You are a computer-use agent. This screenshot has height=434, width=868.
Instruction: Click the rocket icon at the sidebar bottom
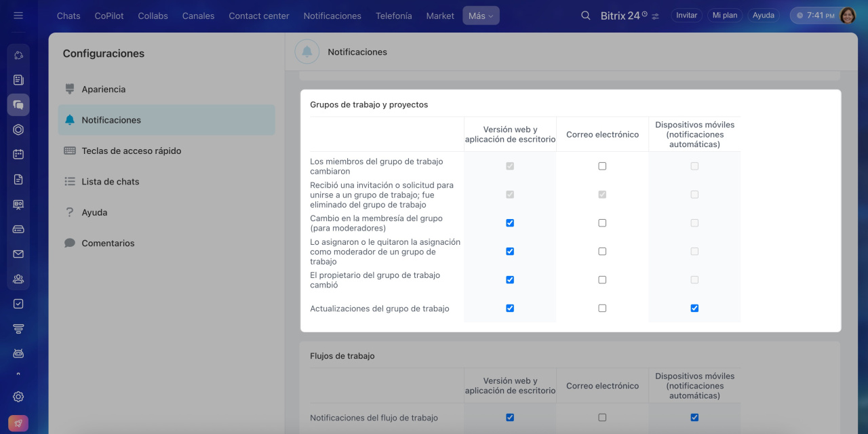pos(18,424)
